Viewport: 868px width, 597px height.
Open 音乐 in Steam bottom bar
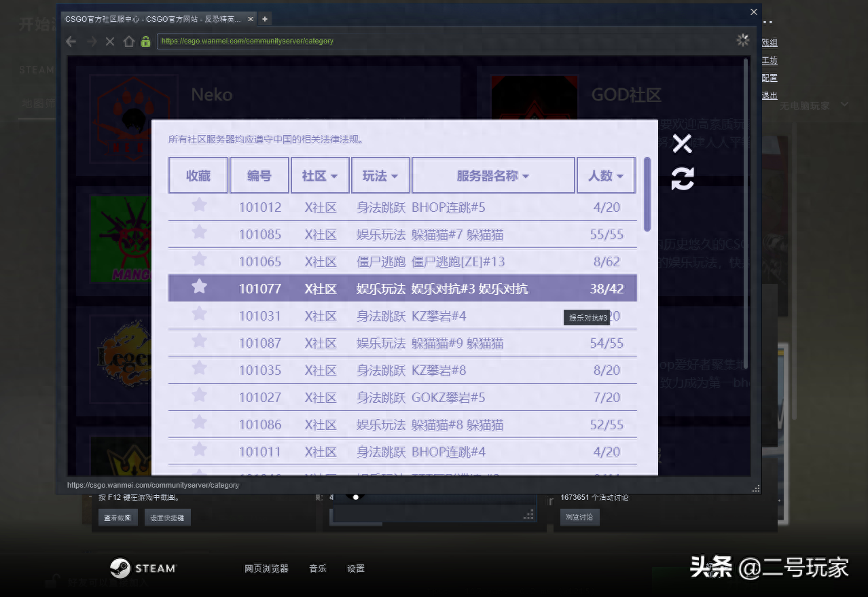click(318, 568)
